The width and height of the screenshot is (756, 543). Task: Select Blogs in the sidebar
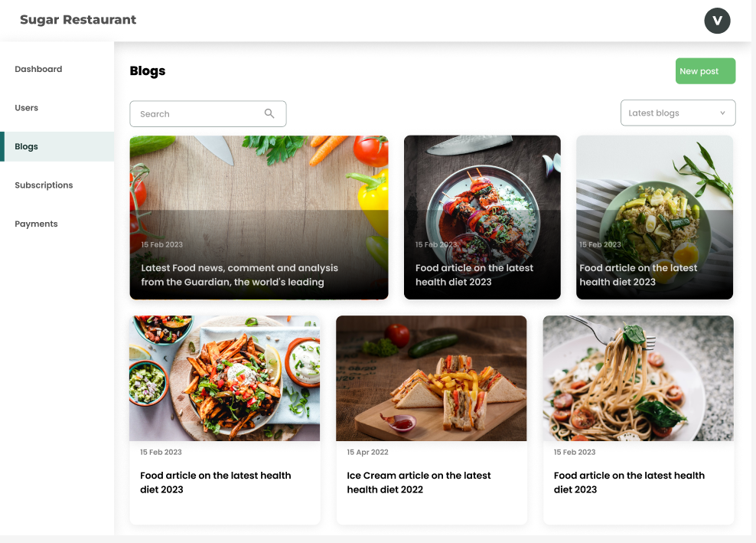(x=27, y=146)
